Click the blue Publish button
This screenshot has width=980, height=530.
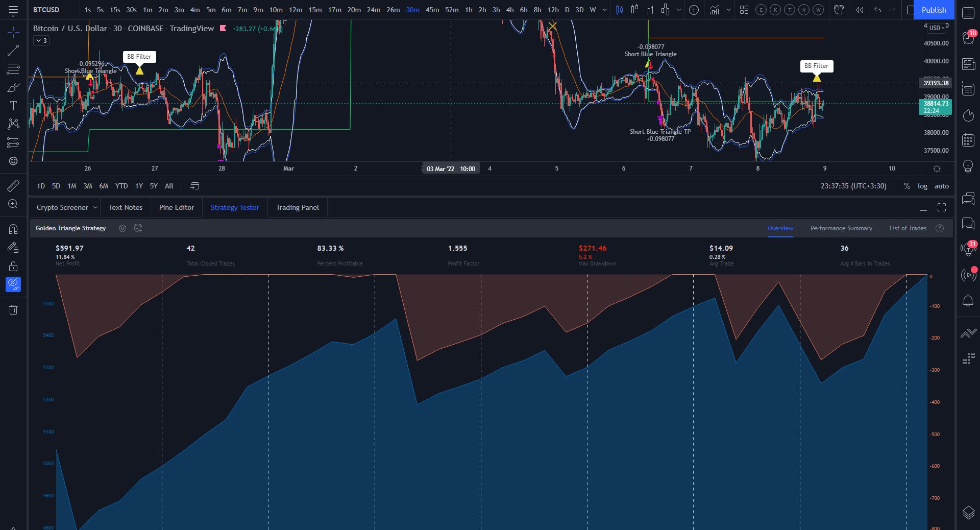[x=934, y=10]
